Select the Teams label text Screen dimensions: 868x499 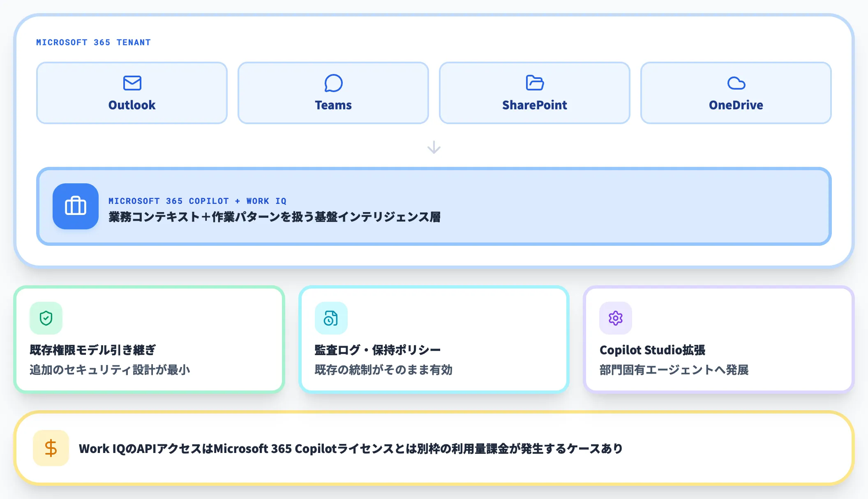[333, 105]
